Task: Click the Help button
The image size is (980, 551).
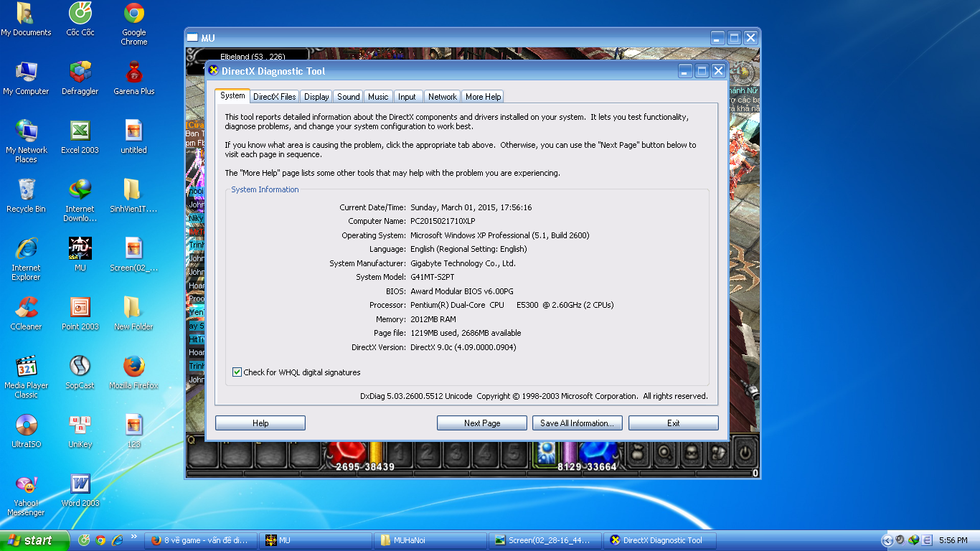Action: (x=260, y=423)
